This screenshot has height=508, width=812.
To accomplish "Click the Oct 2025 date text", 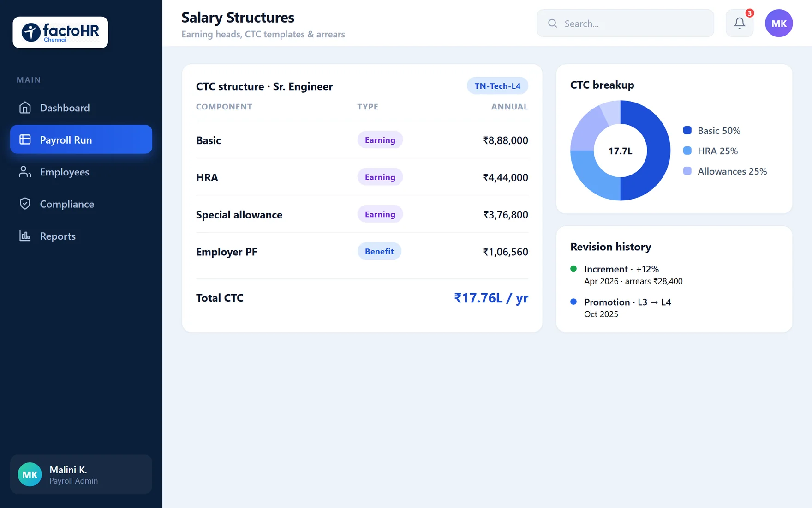I will point(601,314).
